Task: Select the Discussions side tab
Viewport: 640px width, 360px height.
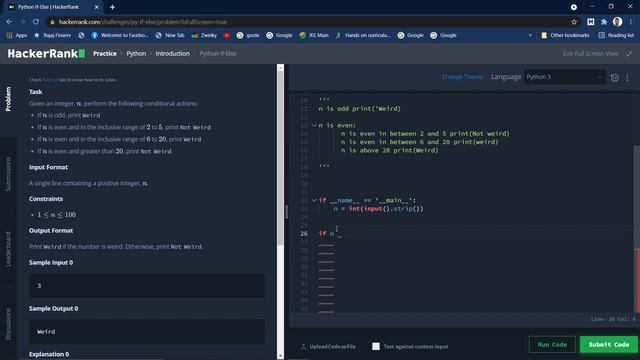Action: [x=8, y=324]
